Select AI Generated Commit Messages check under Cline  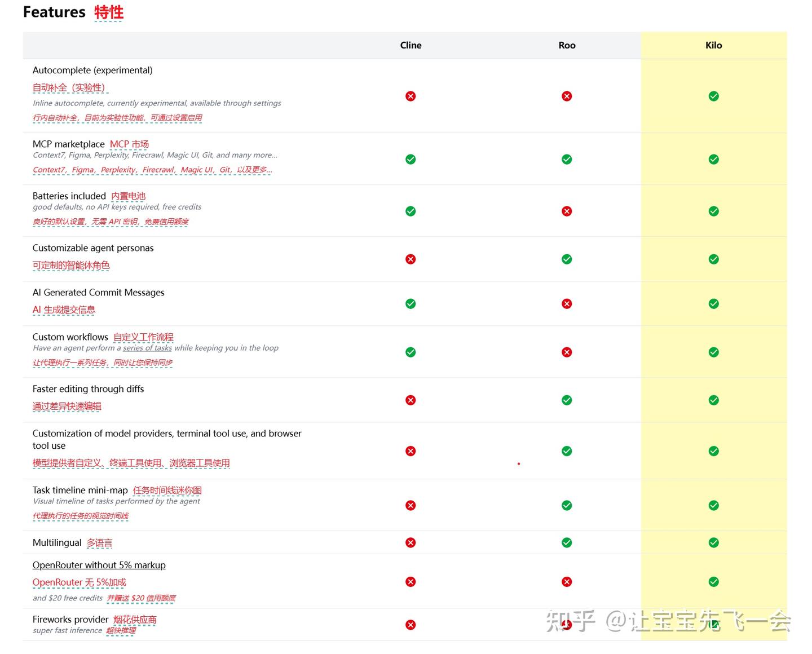411,304
